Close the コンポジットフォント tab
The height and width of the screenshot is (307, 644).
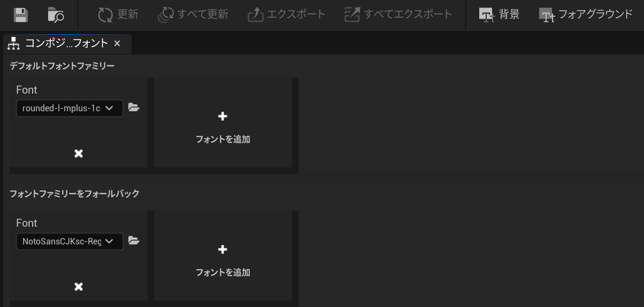pyautogui.click(x=117, y=44)
